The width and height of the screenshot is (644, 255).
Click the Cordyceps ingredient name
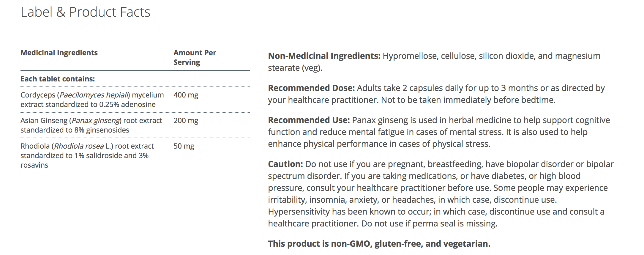click(38, 95)
